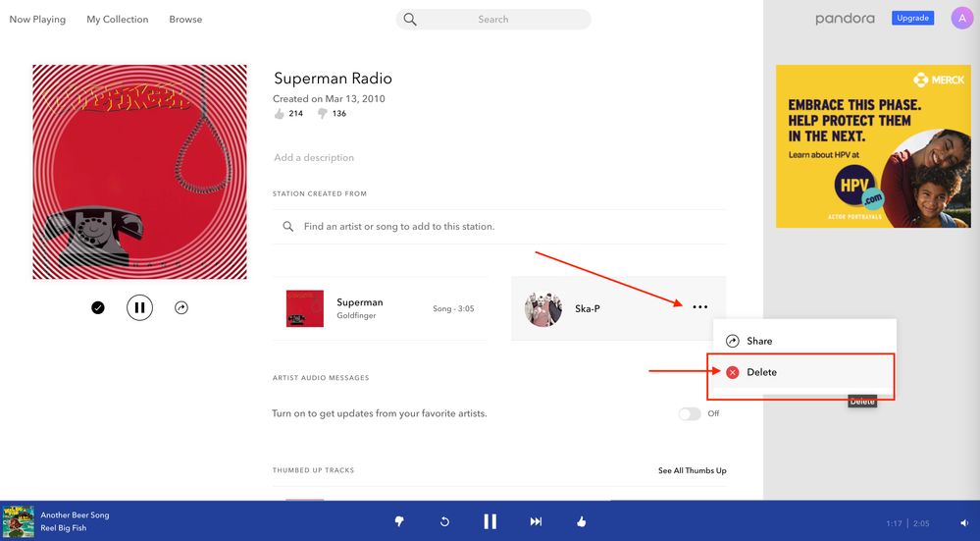Image resolution: width=980 pixels, height=541 pixels.
Task: Open the user profile avatar menu
Action: point(961,18)
